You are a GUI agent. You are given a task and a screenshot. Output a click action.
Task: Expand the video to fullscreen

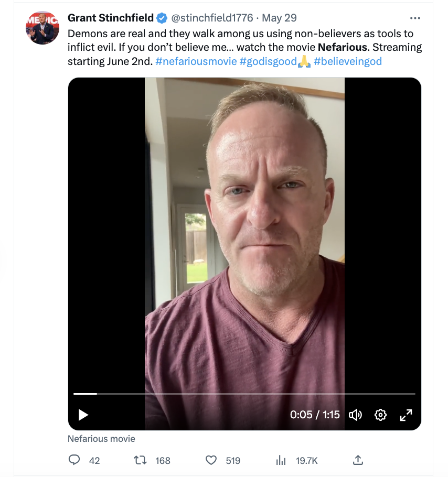tap(406, 415)
